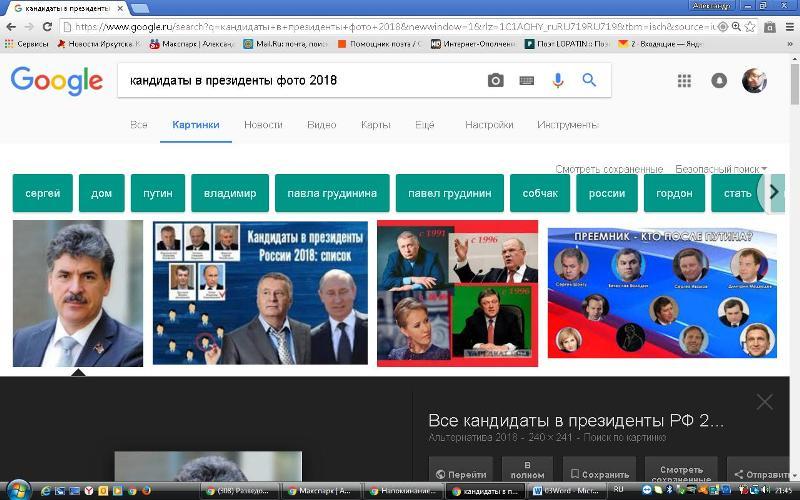Close the current Chrome tab
The width and height of the screenshot is (800, 500).
(120, 8)
